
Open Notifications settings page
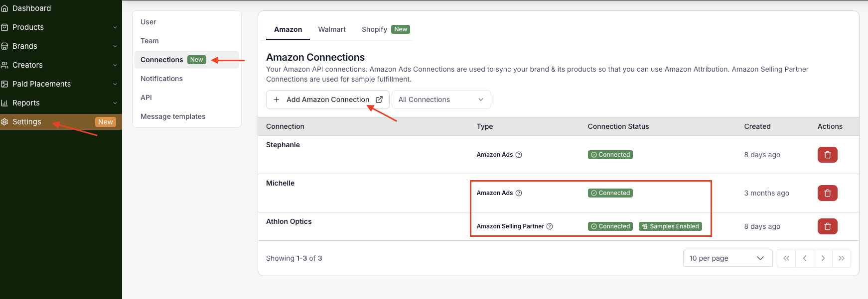(161, 79)
